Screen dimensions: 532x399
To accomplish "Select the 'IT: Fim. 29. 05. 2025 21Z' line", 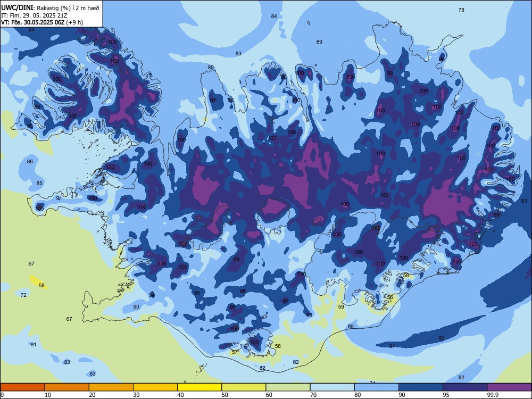I will point(34,15).
